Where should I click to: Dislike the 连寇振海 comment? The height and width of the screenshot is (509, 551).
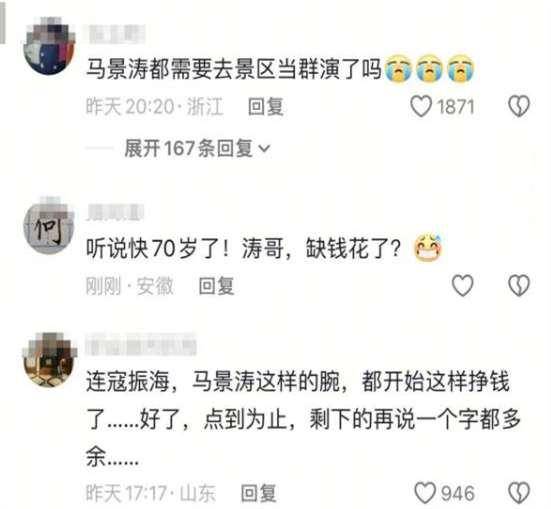[519, 492]
